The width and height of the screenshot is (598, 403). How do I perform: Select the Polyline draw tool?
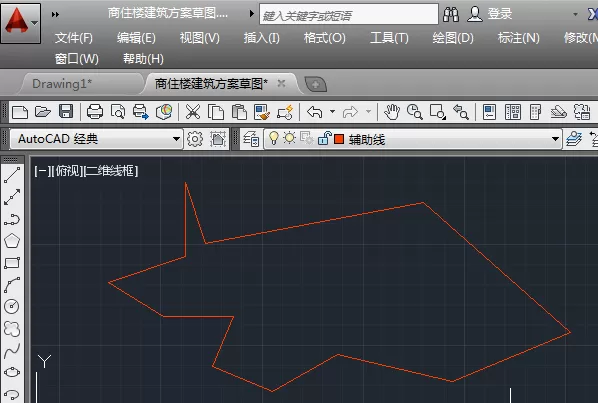(x=12, y=220)
